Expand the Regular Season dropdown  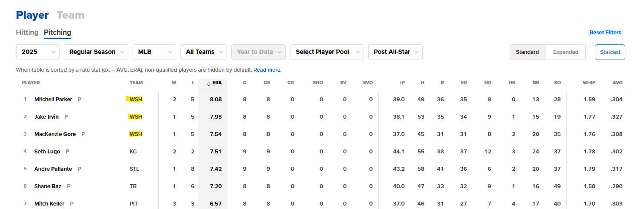tap(96, 52)
